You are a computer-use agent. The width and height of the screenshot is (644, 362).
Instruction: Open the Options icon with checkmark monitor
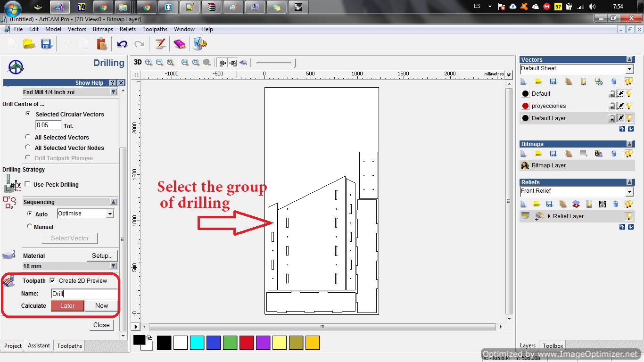coord(200,44)
